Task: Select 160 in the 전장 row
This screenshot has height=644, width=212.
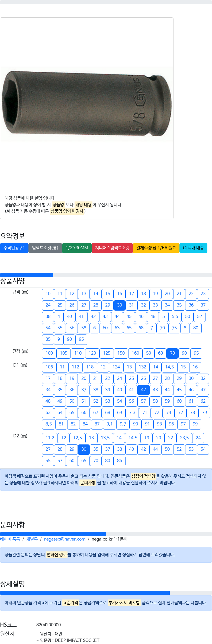Action: pos(136,353)
